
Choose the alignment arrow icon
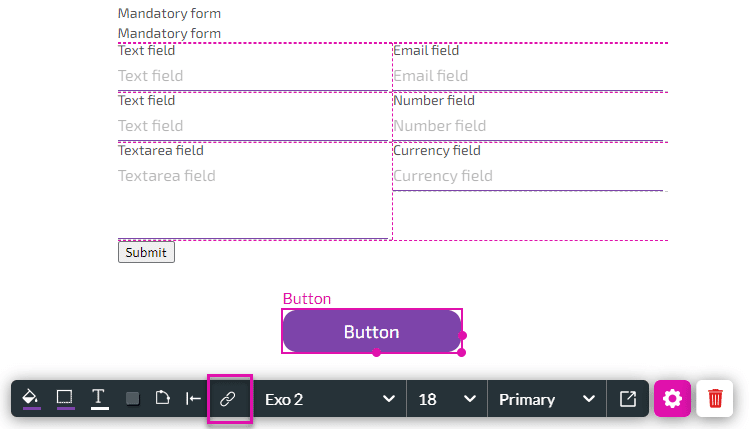pos(193,398)
